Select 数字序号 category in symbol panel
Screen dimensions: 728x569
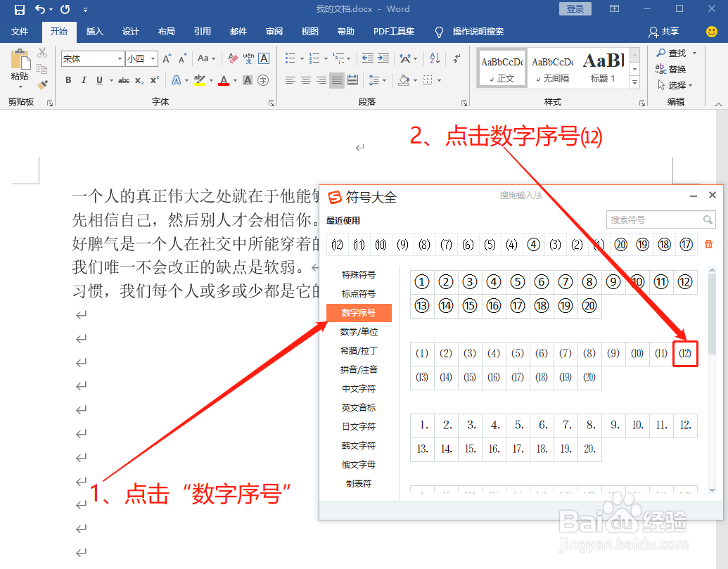click(x=359, y=313)
